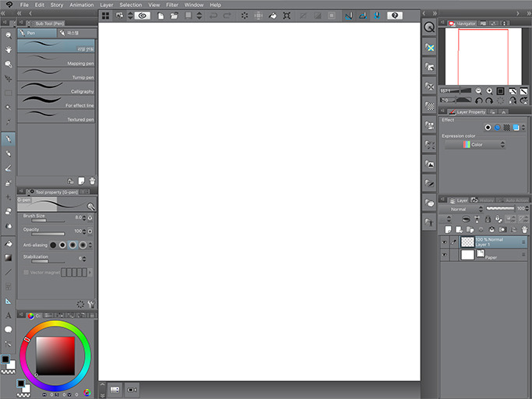Select the Hand move tool
Screen dimensions: 532x399
[x=8, y=50]
